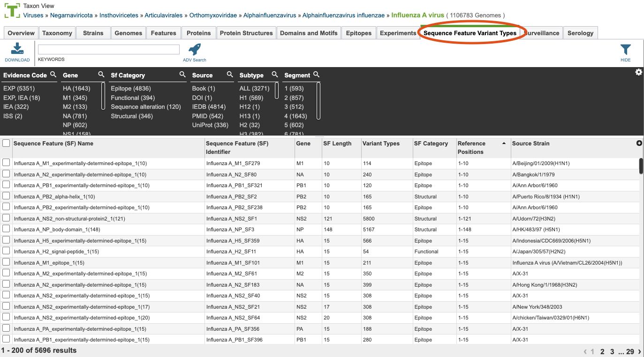
Task: Toggle the select-all rows checkbox
Action: coord(6,143)
